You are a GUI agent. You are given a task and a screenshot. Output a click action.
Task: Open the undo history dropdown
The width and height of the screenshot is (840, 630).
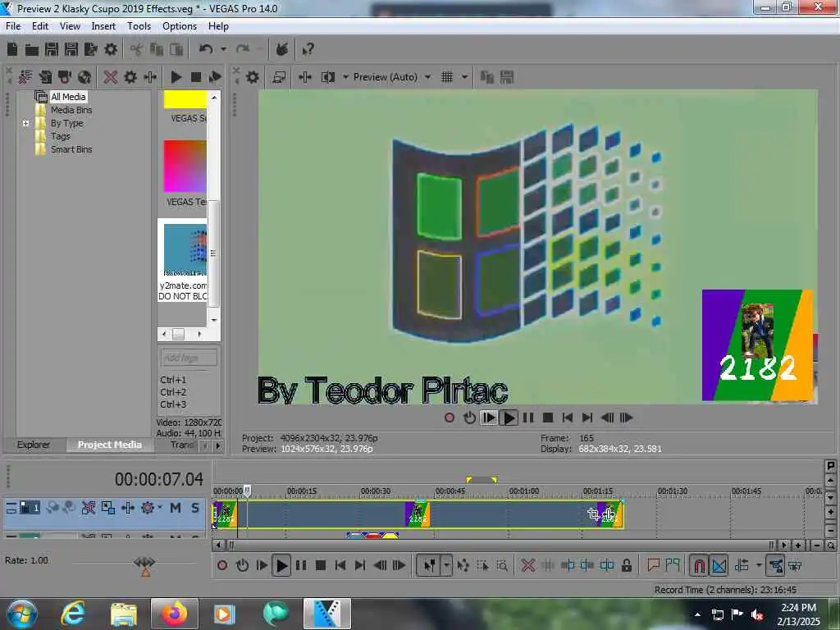pos(223,49)
